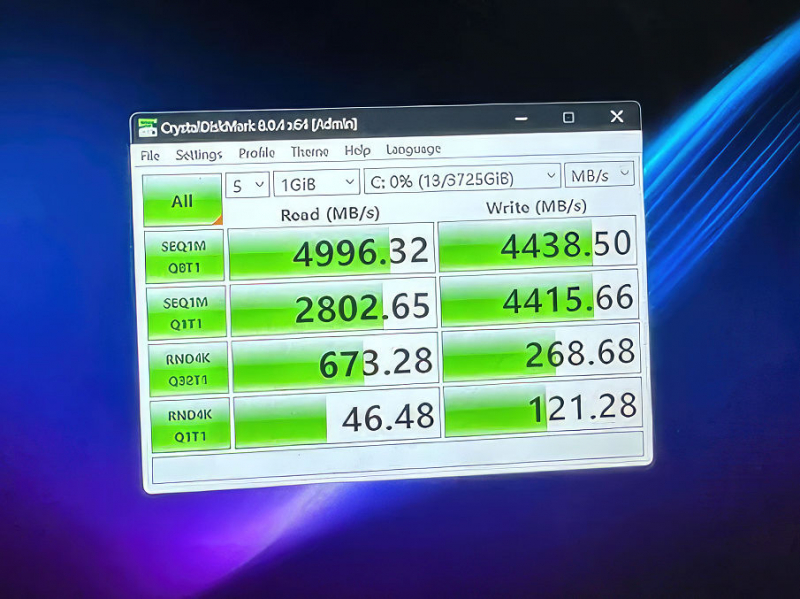Open the Settings menu
800x599 pixels.
point(199,154)
